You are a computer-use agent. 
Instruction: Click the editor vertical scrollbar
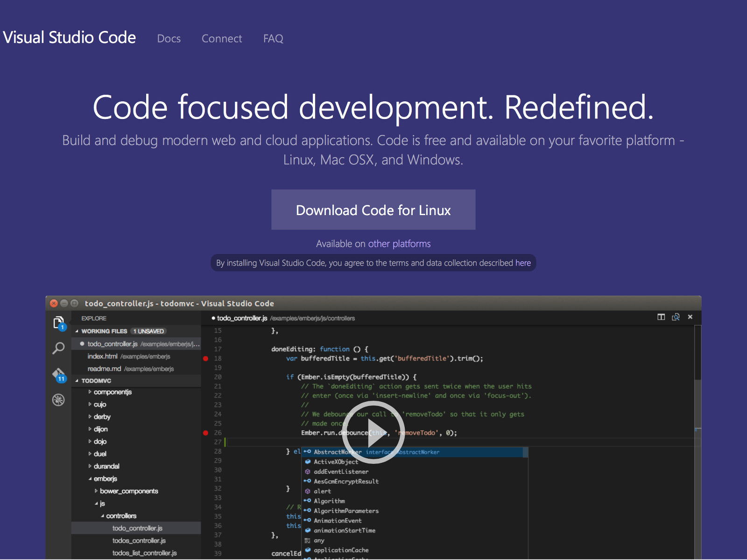[x=698, y=441]
